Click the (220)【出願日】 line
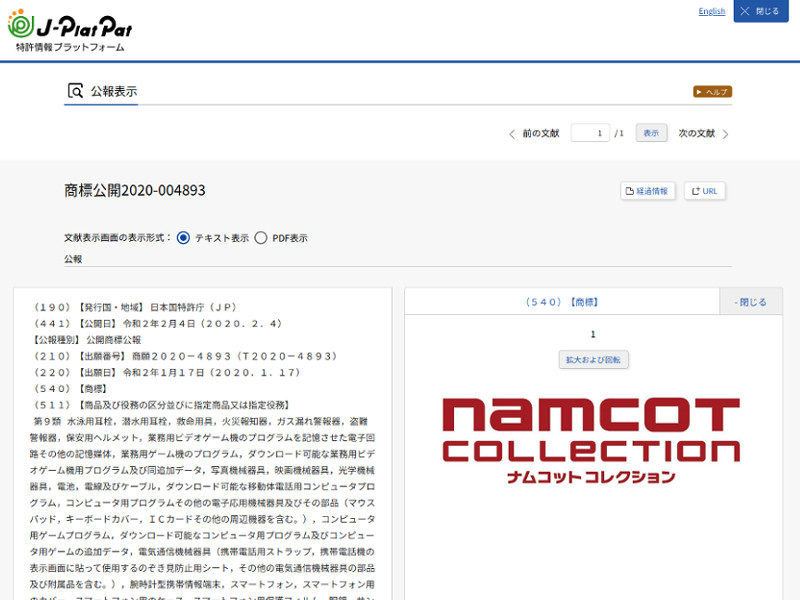The image size is (800, 600). (166, 372)
